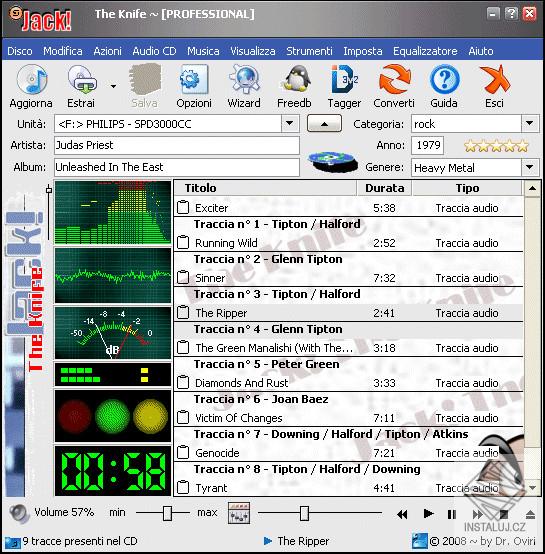Click into the Artista text field
This screenshot has width=545, height=554.
(x=177, y=146)
